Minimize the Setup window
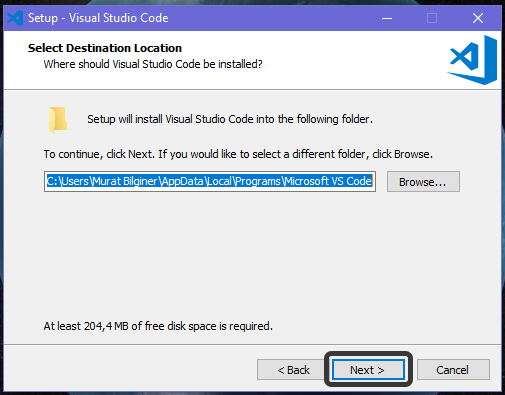 point(387,18)
